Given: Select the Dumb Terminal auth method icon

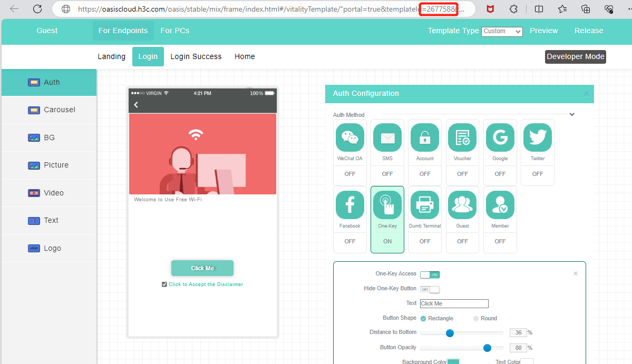Looking at the screenshot, I should click(x=425, y=205).
